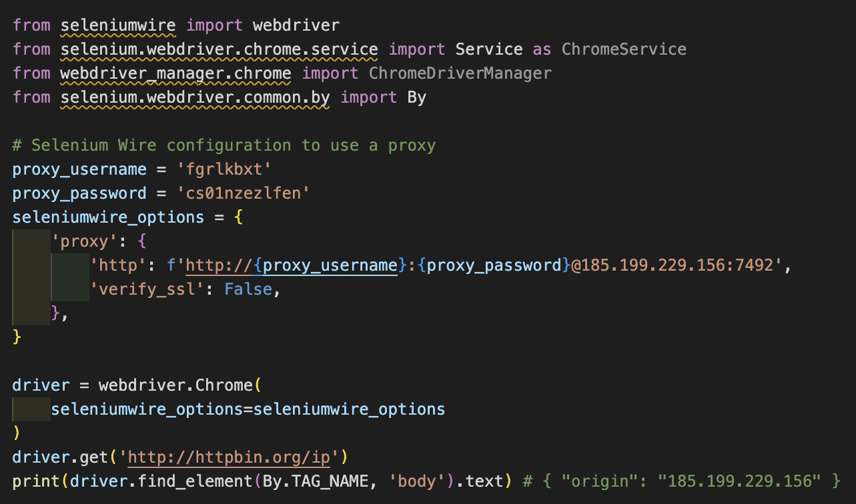Click 'webdriver_manager.chrome' module name
This screenshot has width=856, height=504.
(176, 73)
